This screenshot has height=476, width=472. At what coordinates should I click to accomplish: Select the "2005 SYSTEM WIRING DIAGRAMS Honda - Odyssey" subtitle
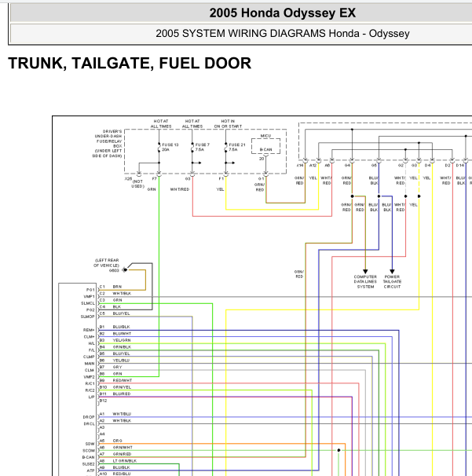click(283, 33)
